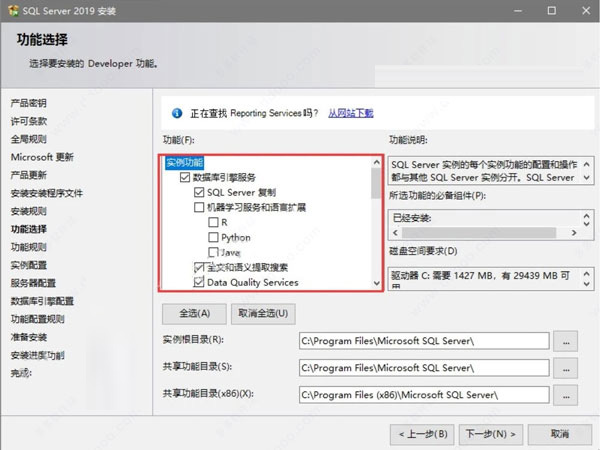This screenshot has width=600, height=450.
Task: Go back with 上一步(B) button
Action: [x=422, y=434]
